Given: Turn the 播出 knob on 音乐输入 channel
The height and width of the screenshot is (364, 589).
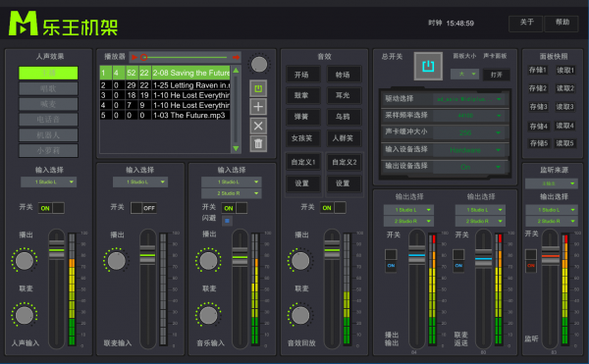Looking at the screenshot, I should pos(208,261).
